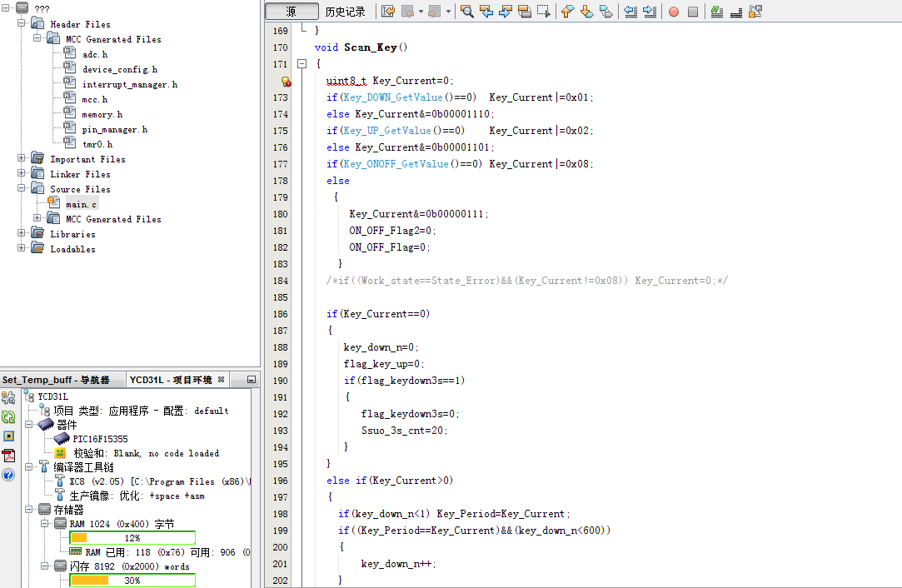Toggle highlight search in editor toolbar
This screenshot has width=902, height=588.
525,12
